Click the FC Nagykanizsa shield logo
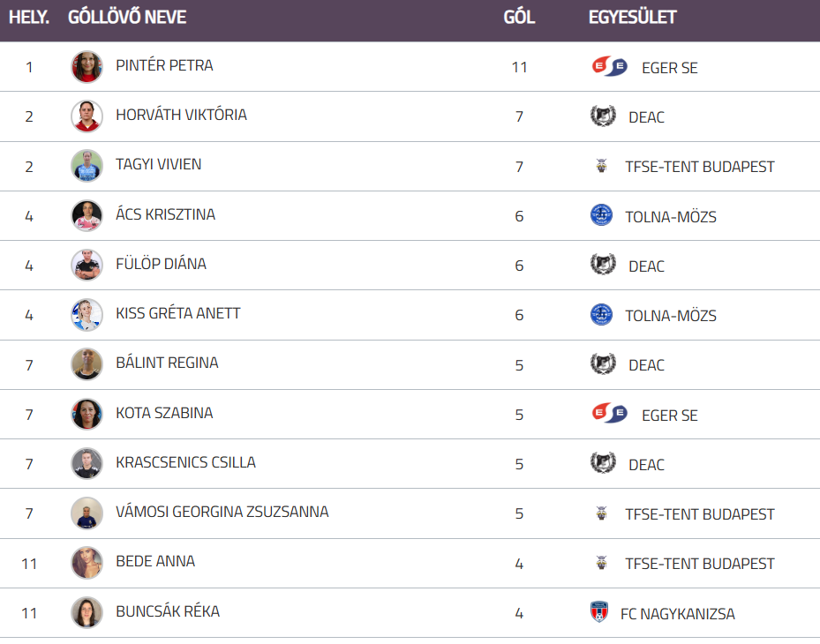Image resolution: width=820 pixels, height=644 pixels. click(x=599, y=612)
